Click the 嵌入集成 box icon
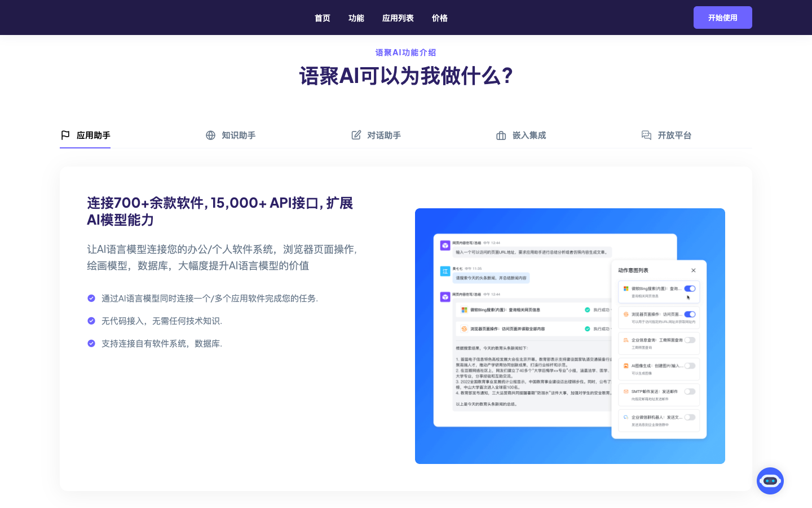The image size is (812, 508). [x=500, y=135]
